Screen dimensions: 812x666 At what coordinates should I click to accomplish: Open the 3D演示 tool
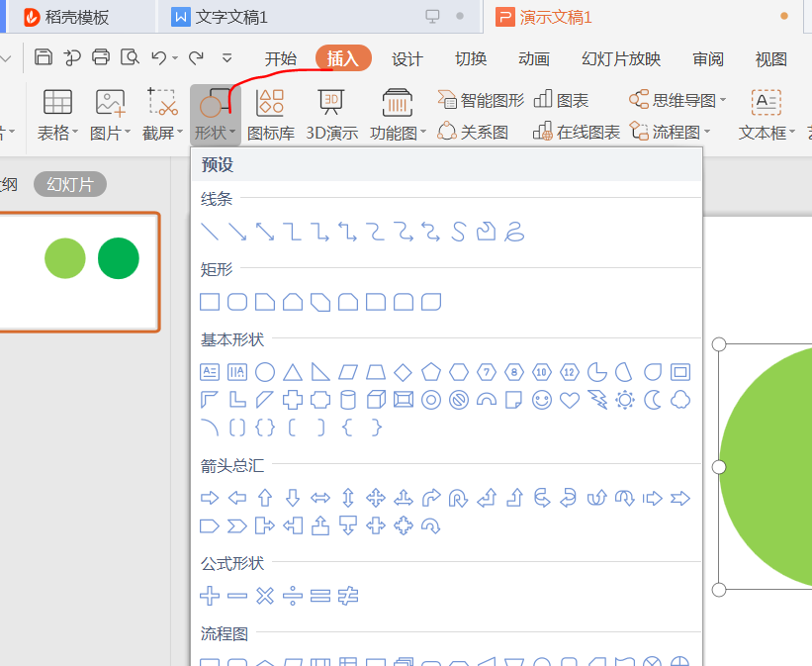coord(331,116)
